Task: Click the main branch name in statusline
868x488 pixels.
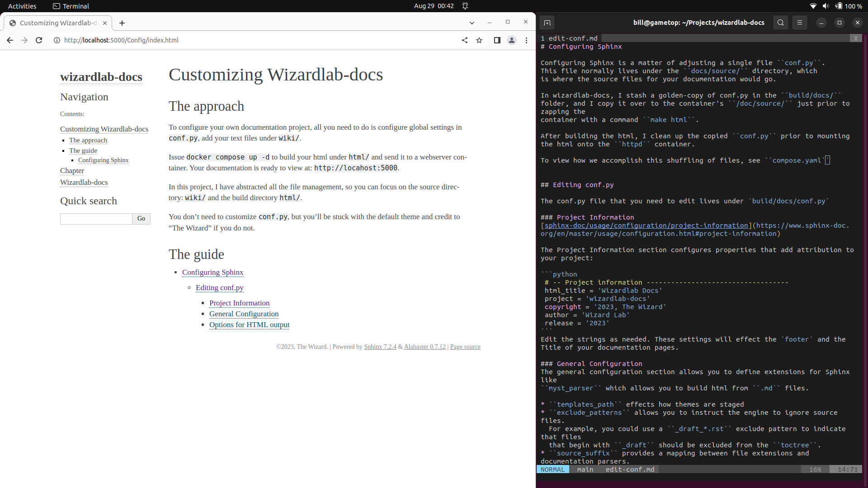Action: (x=585, y=469)
